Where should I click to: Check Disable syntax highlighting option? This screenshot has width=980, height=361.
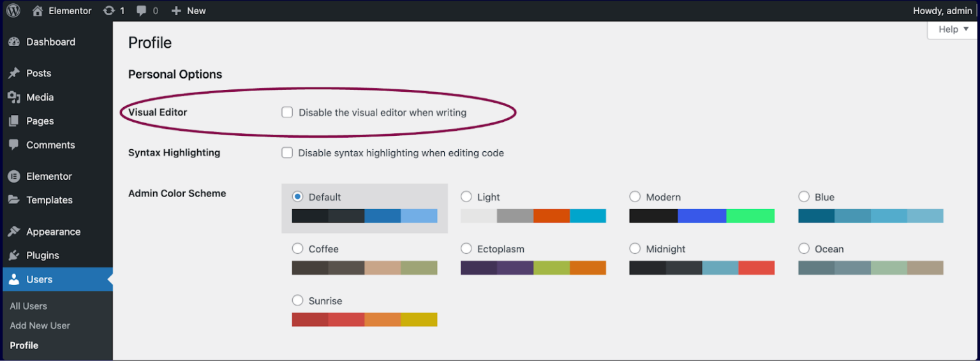[x=287, y=153]
